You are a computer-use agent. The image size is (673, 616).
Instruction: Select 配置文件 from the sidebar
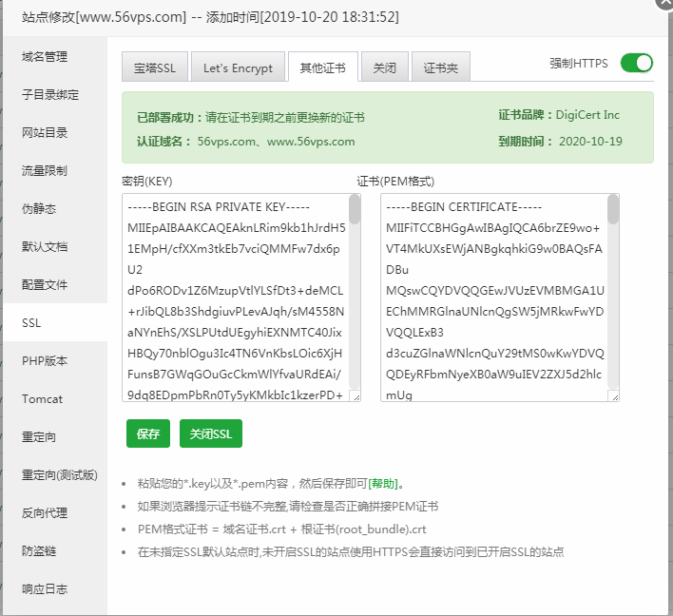point(45,285)
